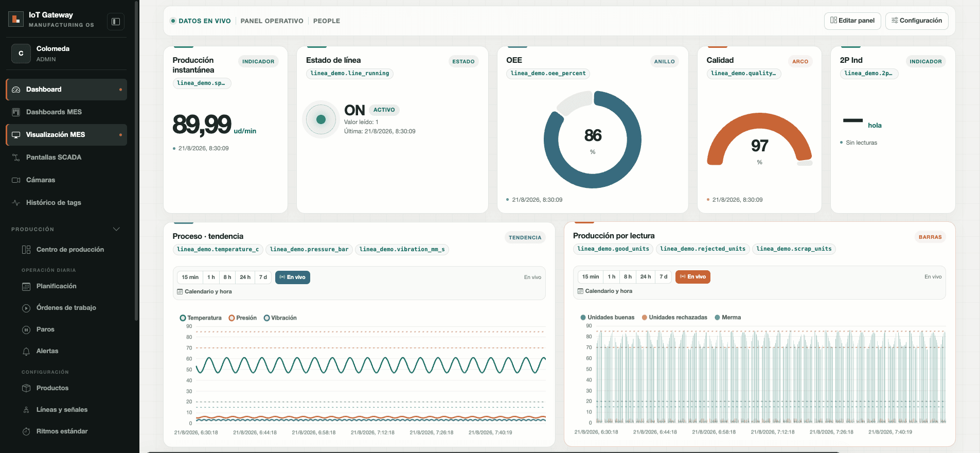The width and height of the screenshot is (980, 453).
Task: Select 24 h range in trend chart
Action: tap(245, 277)
